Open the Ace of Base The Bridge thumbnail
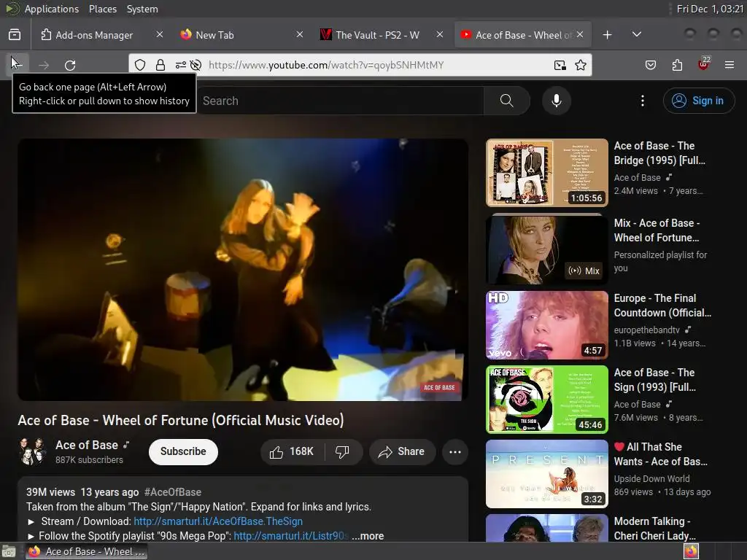 tap(547, 172)
